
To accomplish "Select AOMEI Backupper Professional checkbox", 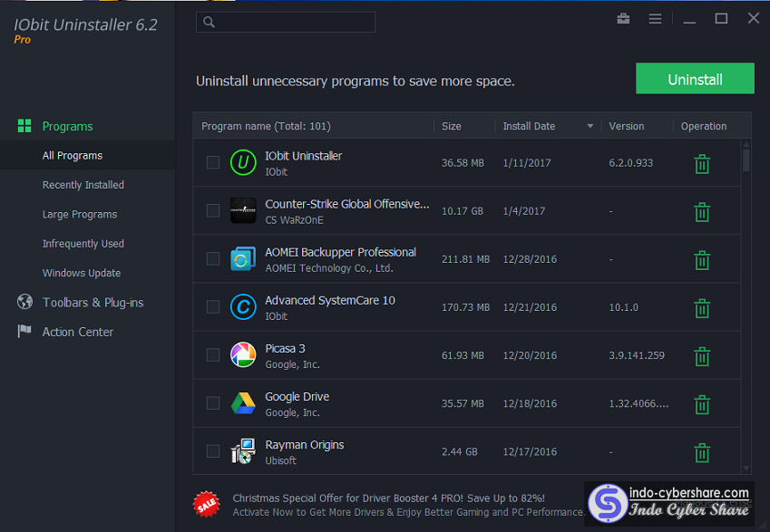I will pos(212,258).
